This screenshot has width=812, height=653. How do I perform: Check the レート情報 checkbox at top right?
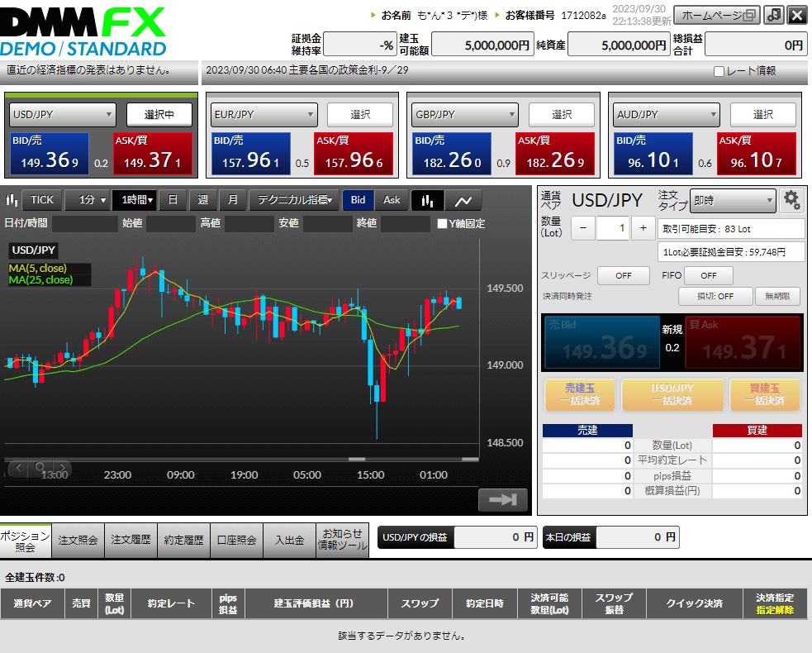[x=718, y=72]
